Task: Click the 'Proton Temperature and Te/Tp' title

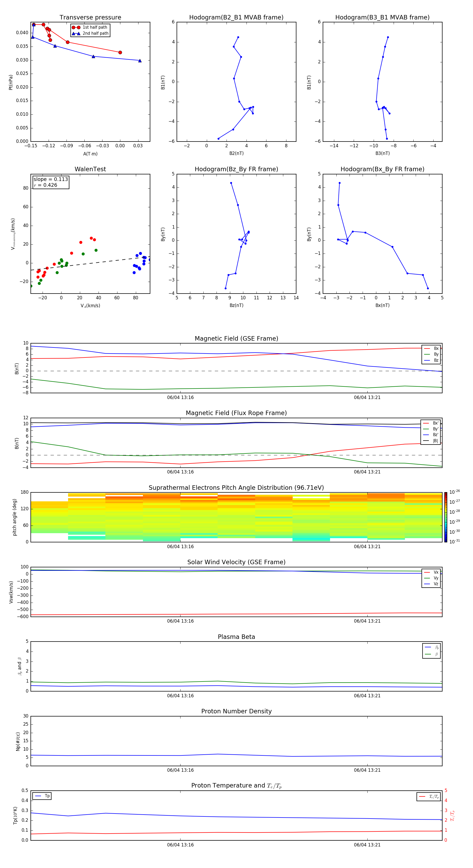Action: click(236, 785)
